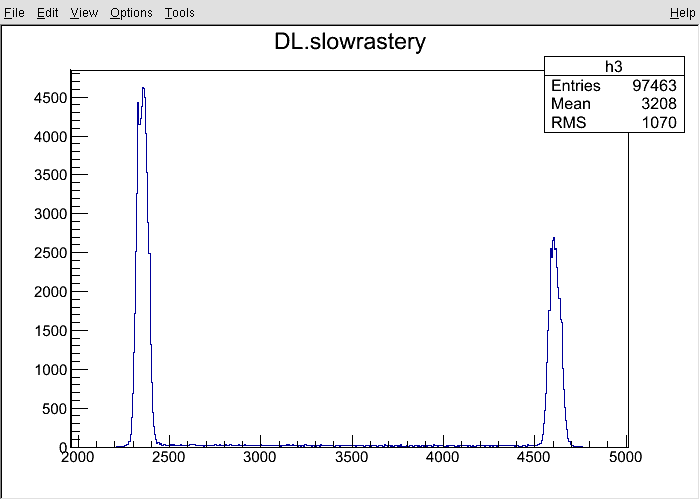Select the RMS 1070 row in stats box
This screenshot has height=500, width=700.
point(614,122)
